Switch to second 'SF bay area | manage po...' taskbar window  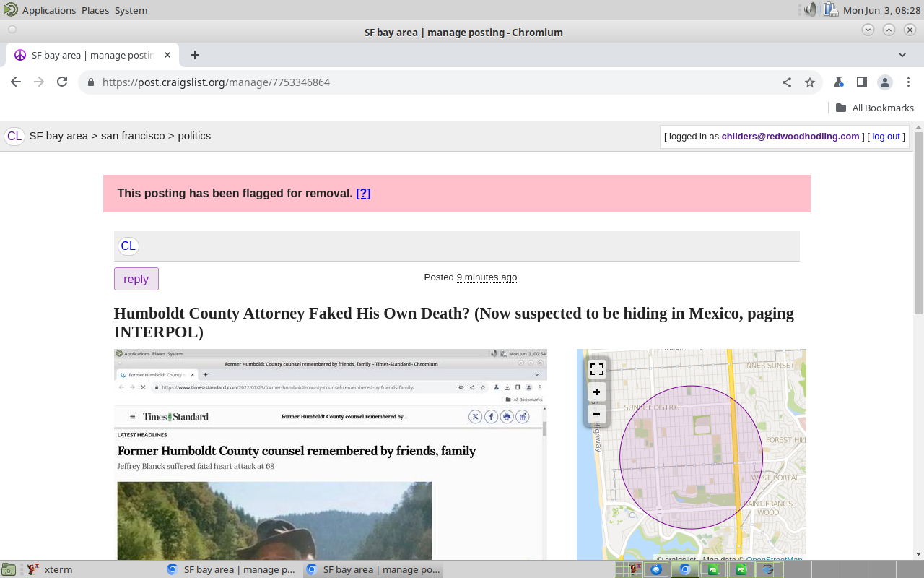[x=372, y=569]
